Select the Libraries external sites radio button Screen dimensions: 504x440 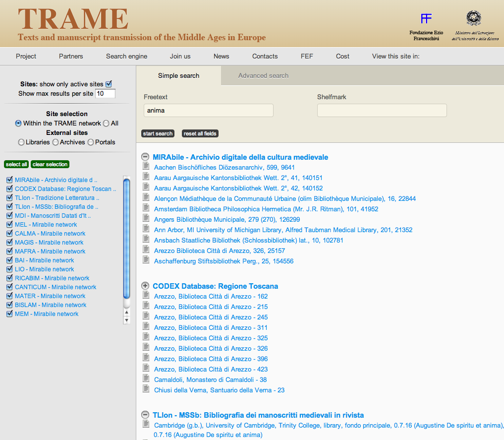tap(21, 142)
